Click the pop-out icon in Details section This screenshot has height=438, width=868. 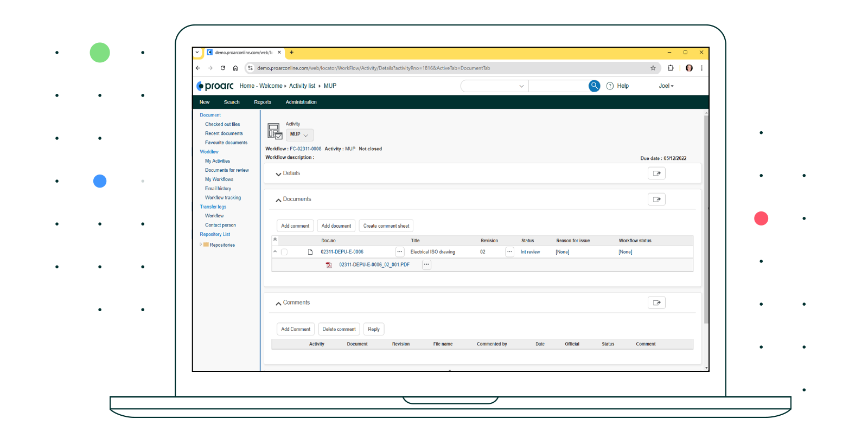tap(656, 173)
